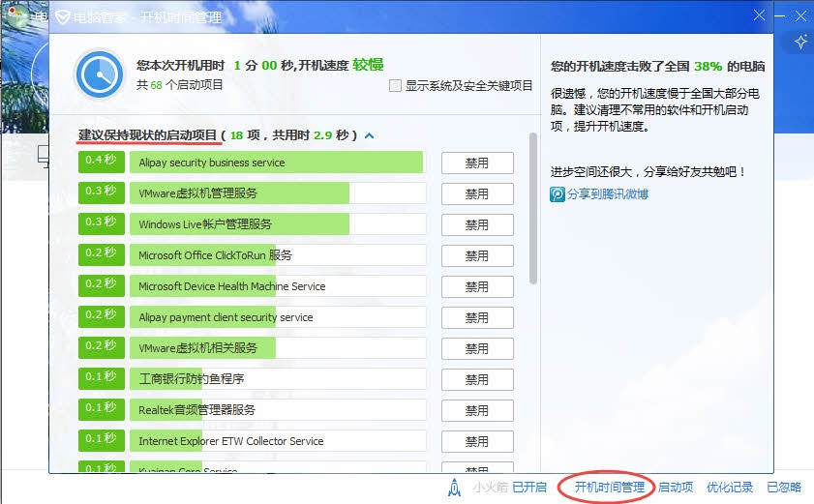Select the VMware虚拟机相关服务 row
The width and height of the screenshot is (814, 504).
(x=278, y=348)
